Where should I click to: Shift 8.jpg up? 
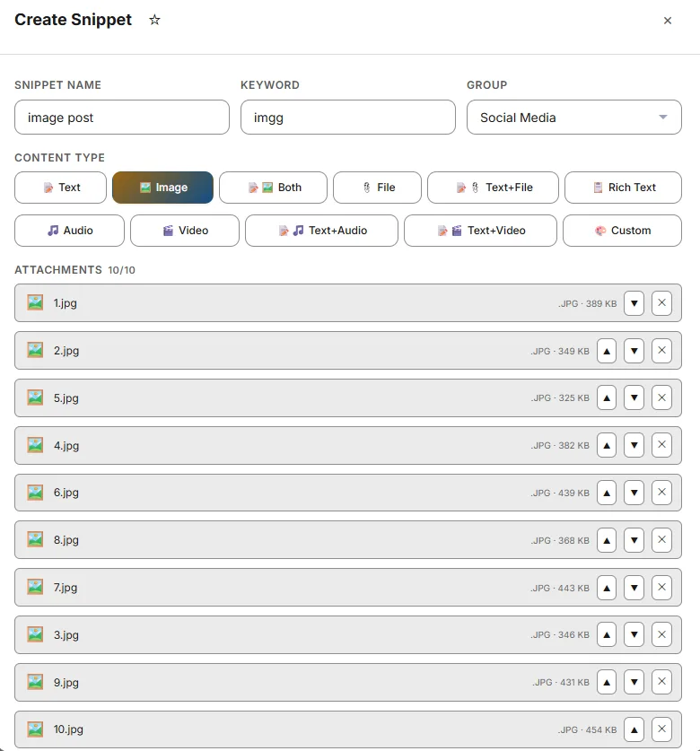click(x=607, y=540)
